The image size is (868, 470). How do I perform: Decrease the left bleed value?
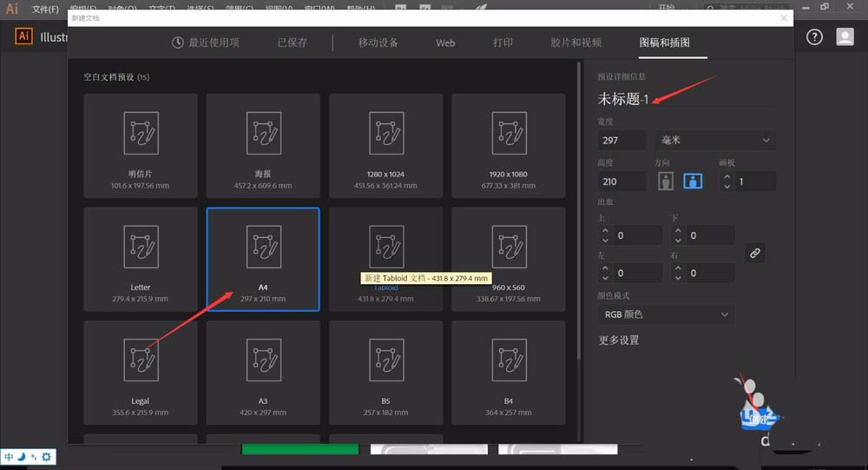605,278
